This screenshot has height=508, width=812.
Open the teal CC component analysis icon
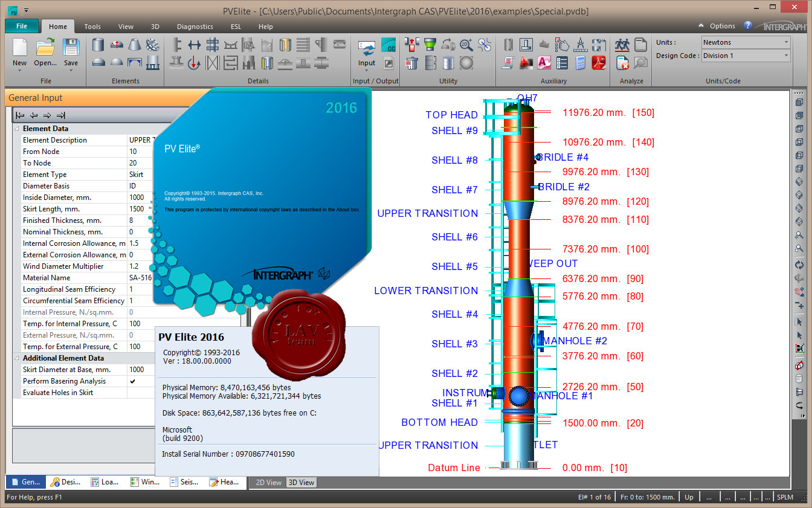[388, 44]
